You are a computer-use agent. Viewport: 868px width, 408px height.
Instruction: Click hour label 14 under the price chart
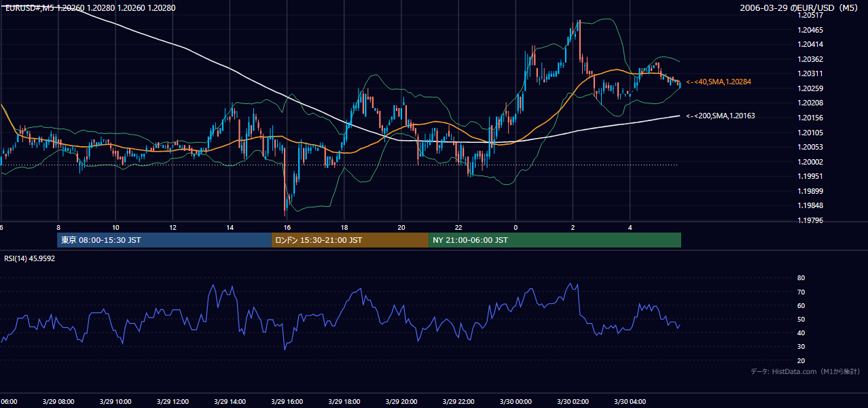[230, 227]
